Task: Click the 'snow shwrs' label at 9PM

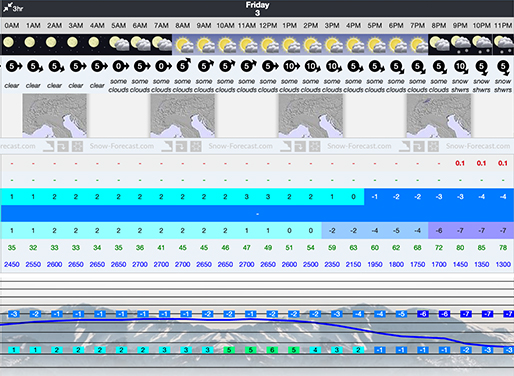Action: 460,85
